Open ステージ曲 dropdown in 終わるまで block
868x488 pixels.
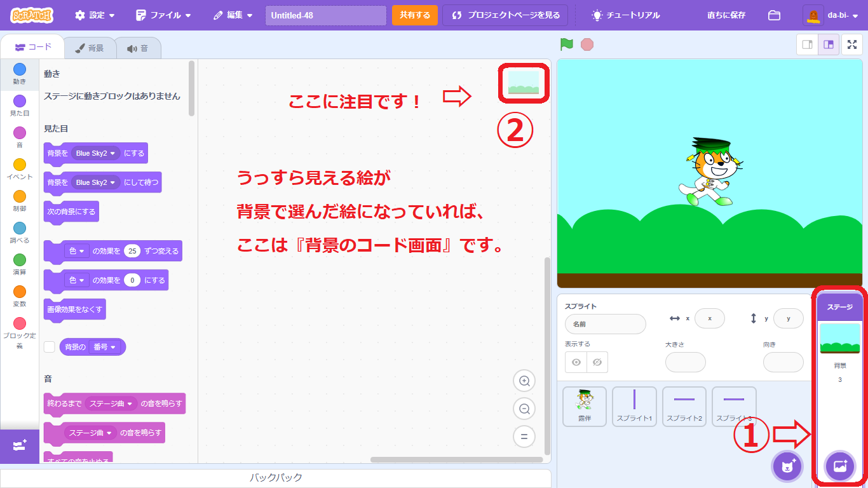[111, 403]
